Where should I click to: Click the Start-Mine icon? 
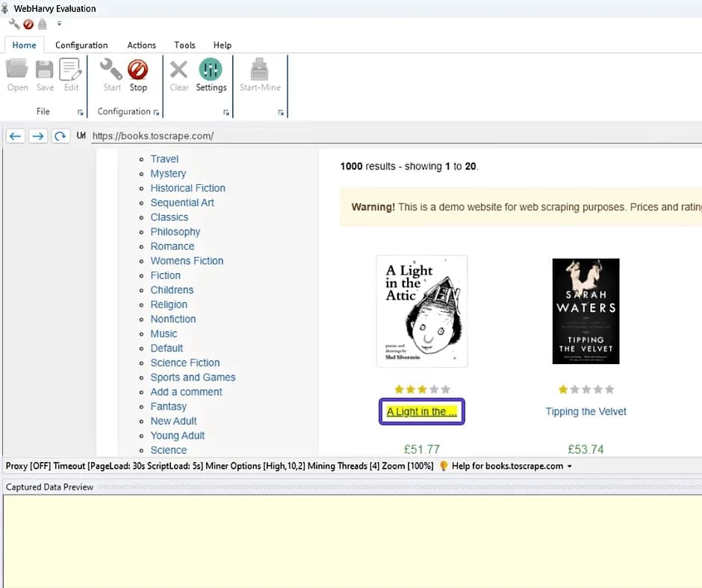tap(260, 71)
